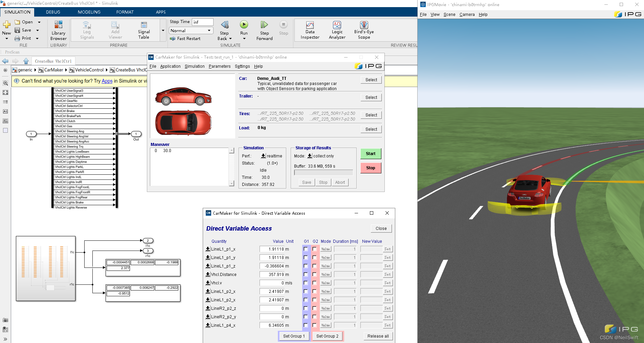Click the top-view red car thumbnail
The height and width of the screenshot is (343, 644).
pyautogui.click(x=183, y=123)
